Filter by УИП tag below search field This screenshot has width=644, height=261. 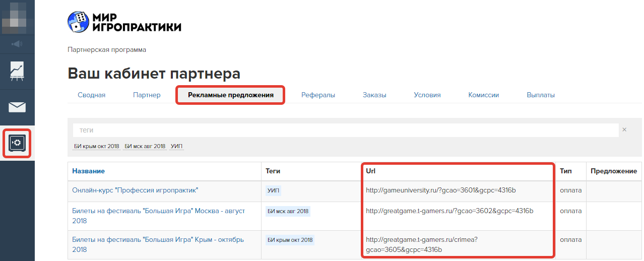[x=177, y=146]
